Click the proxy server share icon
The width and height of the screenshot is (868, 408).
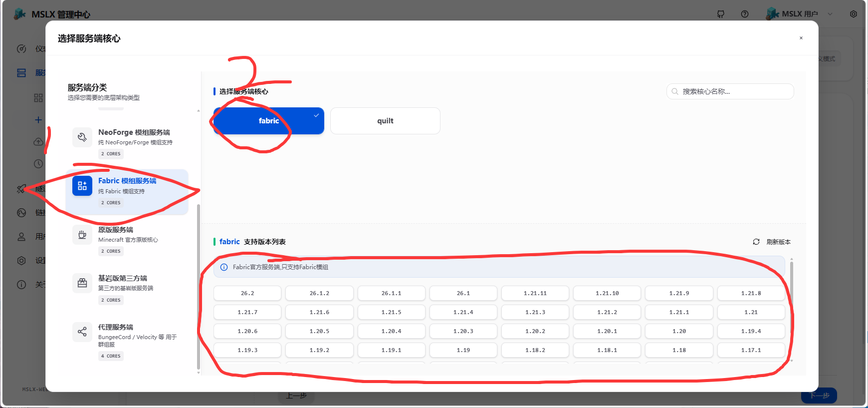tap(82, 332)
